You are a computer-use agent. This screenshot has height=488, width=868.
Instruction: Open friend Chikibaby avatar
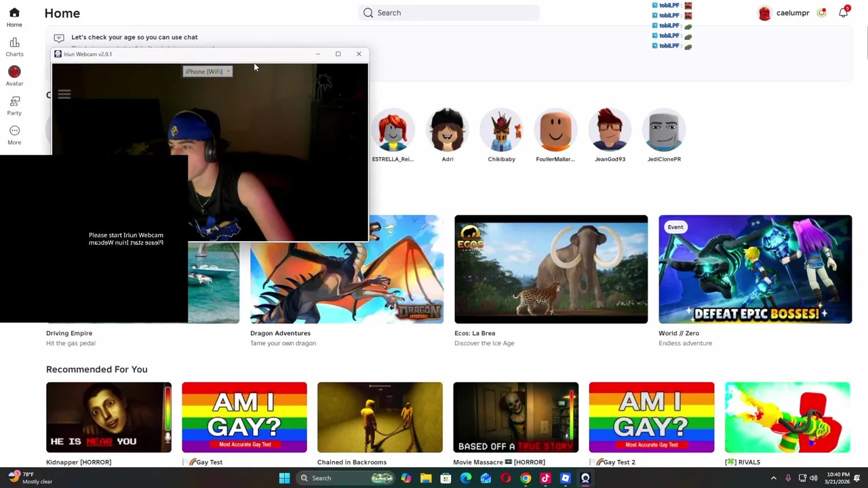pos(501,129)
